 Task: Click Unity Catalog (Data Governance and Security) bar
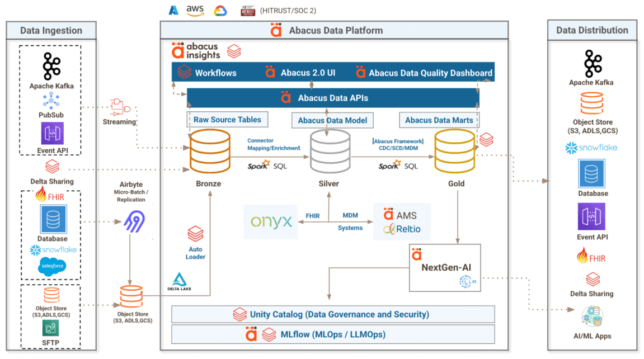coord(333,314)
